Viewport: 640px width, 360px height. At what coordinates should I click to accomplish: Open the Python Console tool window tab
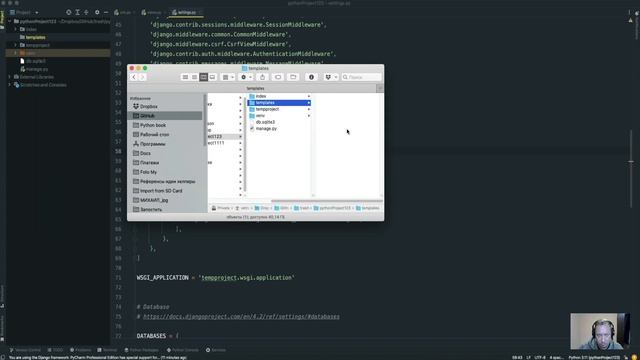pyautogui.click(x=182, y=350)
